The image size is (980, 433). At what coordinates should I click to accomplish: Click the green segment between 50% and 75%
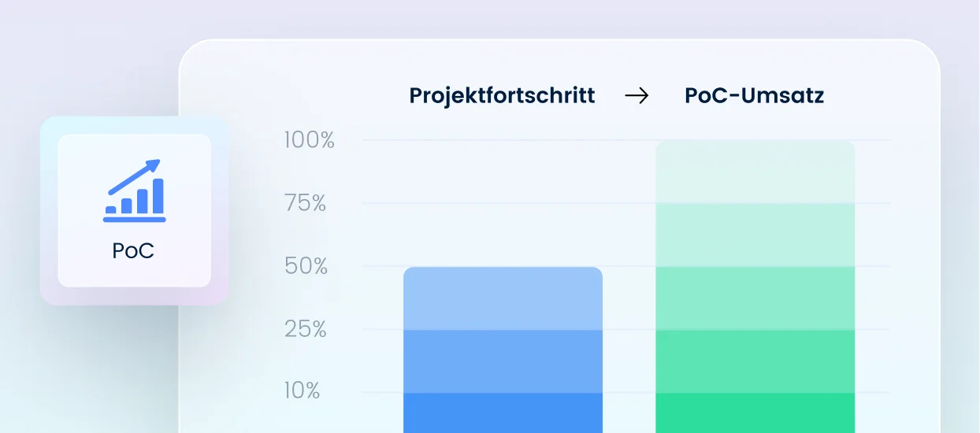[755, 235]
